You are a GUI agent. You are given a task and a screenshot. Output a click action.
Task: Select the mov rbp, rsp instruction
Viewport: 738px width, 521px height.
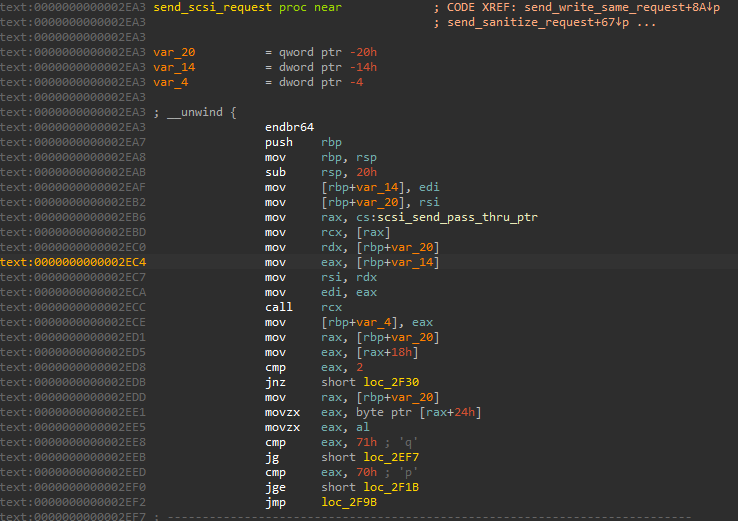[x=321, y=157]
